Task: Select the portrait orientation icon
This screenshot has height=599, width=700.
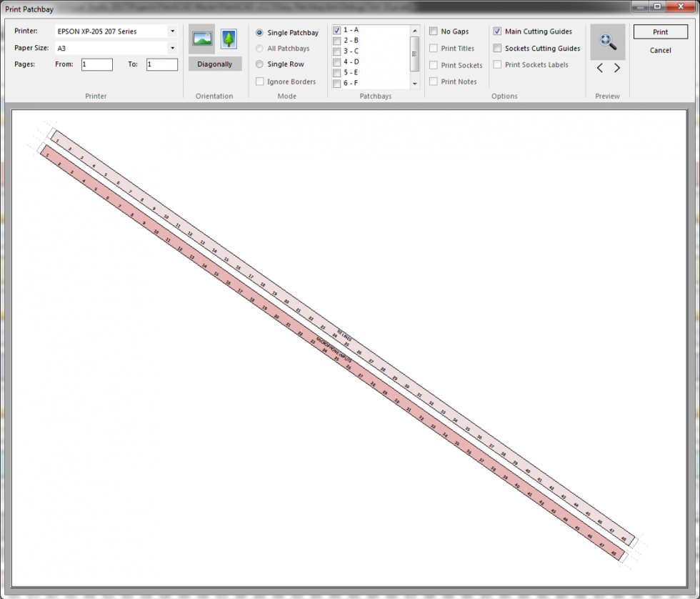Action: (229, 39)
